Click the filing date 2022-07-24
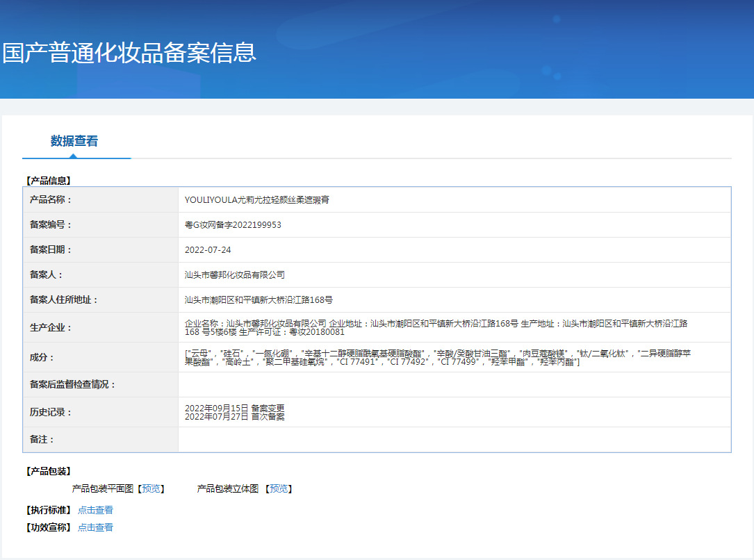The image size is (754, 560). 208,250
